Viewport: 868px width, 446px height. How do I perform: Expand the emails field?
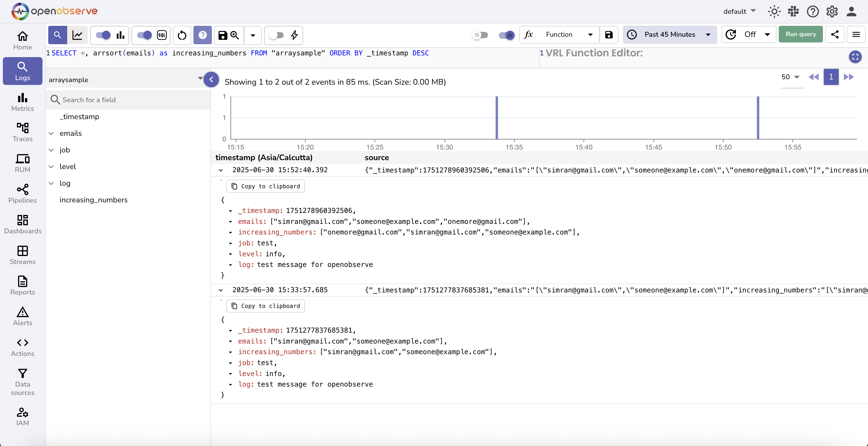tap(51, 133)
